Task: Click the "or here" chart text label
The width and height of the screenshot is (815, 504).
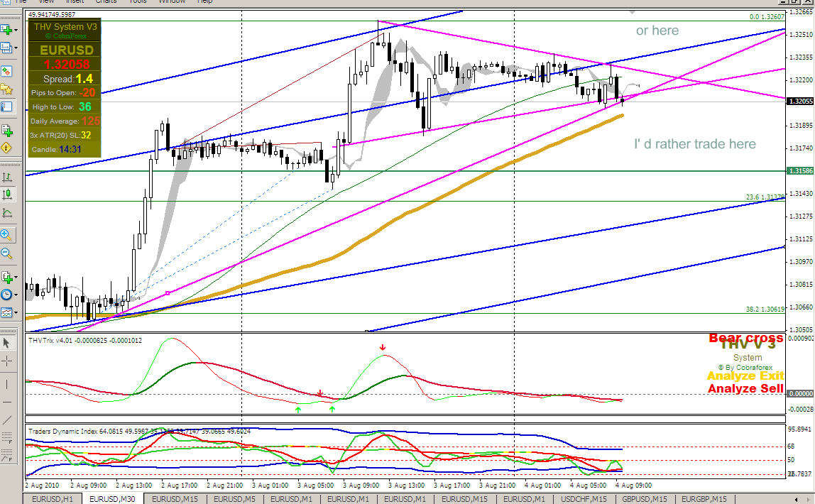Action: (x=657, y=31)
